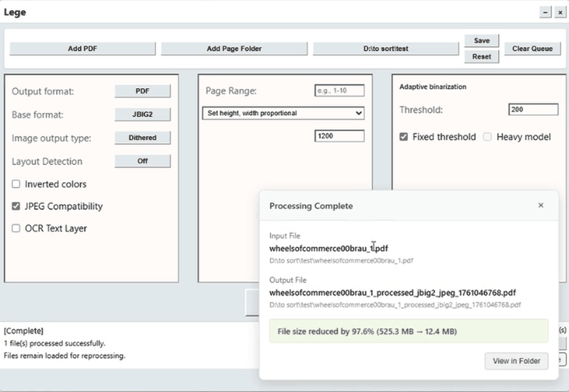The height and width of the screenshot is (392, 569).
Task: Close the Processing Complete popup
Action: (x=541, y=205)
